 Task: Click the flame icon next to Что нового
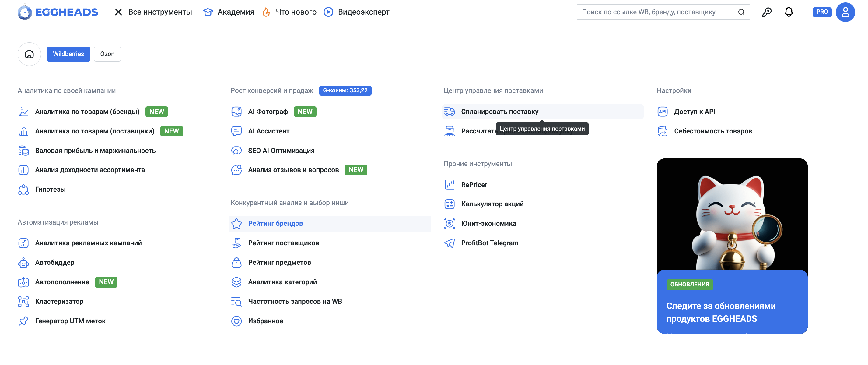coord(266,12)
